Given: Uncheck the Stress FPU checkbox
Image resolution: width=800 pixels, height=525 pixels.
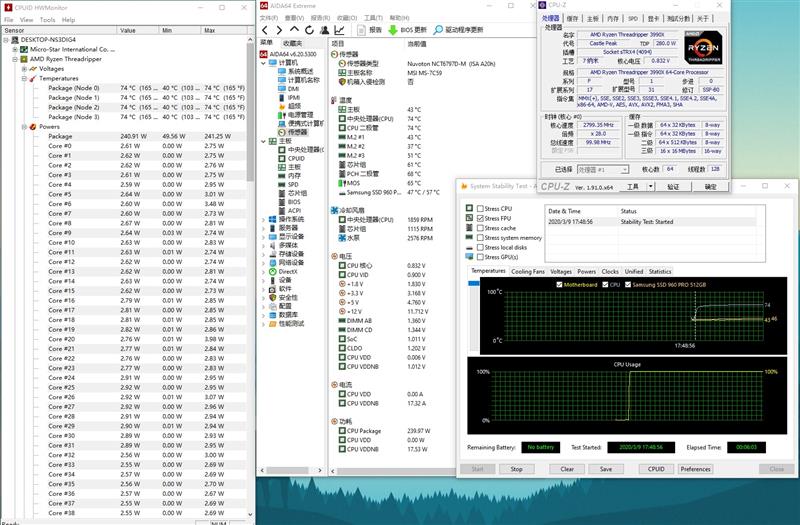Looking at the screenshot, I should [479, 217].
